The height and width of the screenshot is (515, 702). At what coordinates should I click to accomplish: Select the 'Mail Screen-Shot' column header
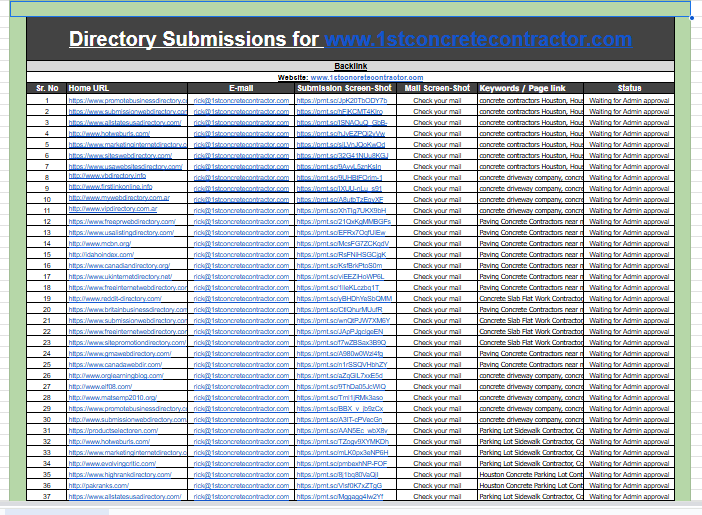[x=437, y=88]
